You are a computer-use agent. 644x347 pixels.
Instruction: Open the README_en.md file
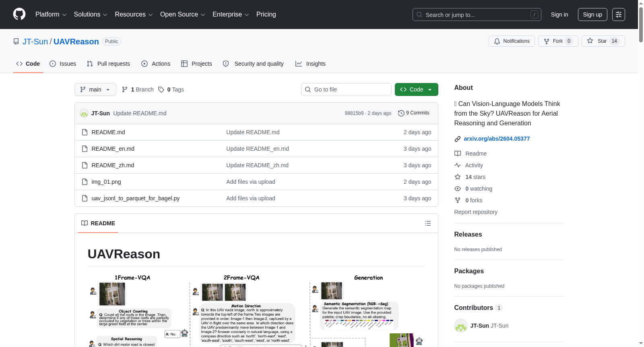point(113,149)
